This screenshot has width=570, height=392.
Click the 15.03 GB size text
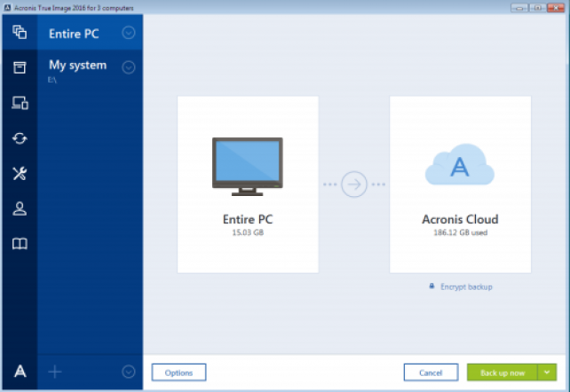click(248, 232)
